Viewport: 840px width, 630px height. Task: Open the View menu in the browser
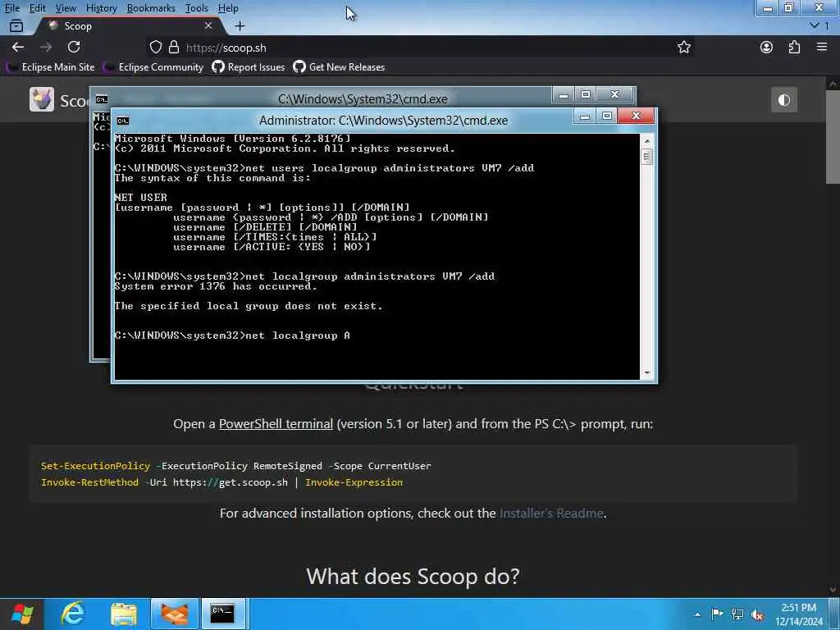(x=66, y=8)
